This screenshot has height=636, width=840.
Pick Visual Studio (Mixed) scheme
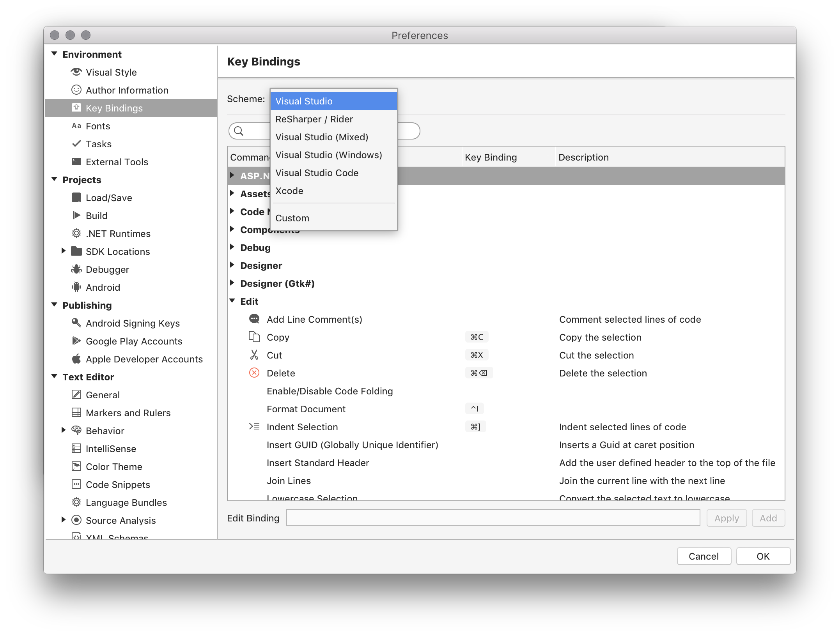334,137
